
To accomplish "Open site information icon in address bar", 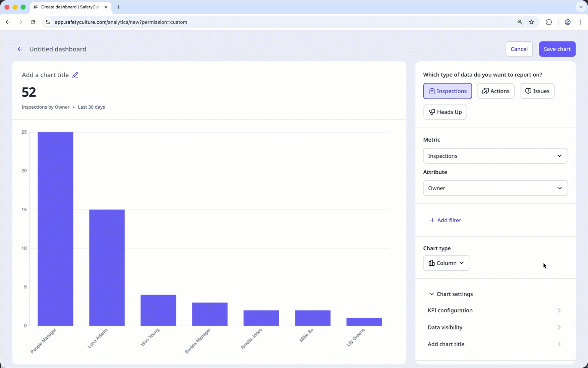I will [x=48, y=22].
